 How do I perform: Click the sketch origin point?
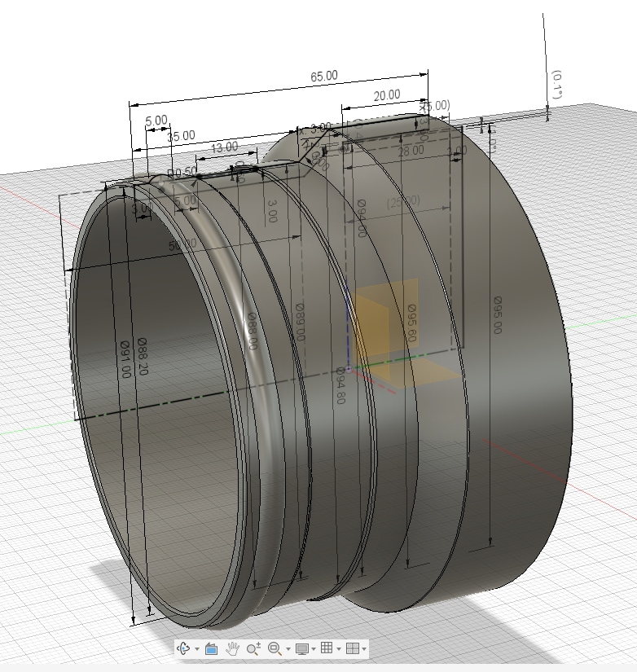(349, 368)
